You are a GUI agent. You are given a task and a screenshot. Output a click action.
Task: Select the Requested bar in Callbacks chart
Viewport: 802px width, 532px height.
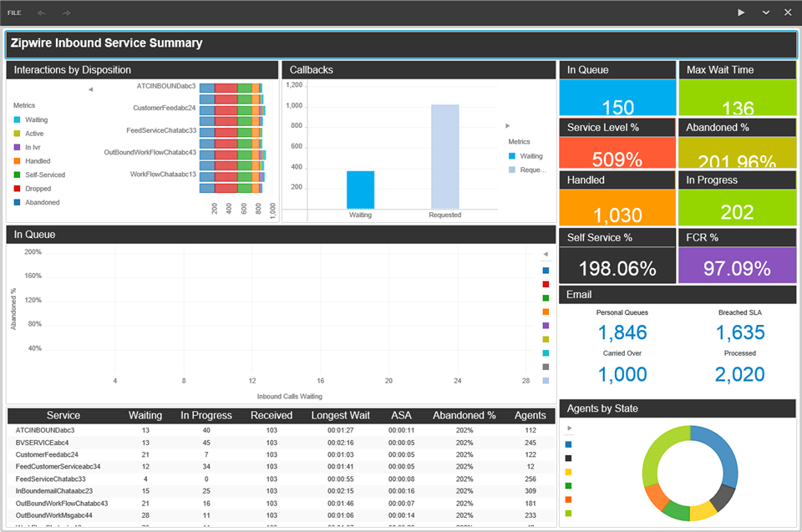pyautogui.click(x=444, y=155)
